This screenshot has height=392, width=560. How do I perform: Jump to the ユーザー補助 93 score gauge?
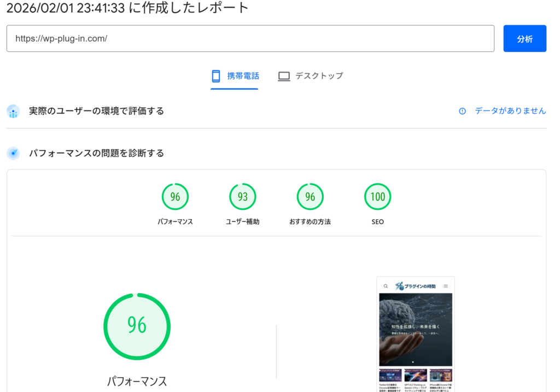[242, 197]
